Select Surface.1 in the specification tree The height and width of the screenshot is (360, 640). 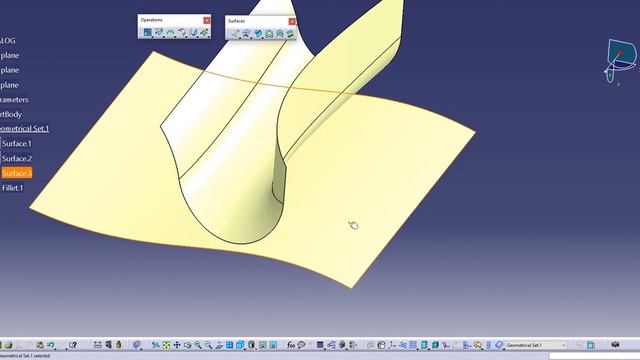(x=17, y=144)
